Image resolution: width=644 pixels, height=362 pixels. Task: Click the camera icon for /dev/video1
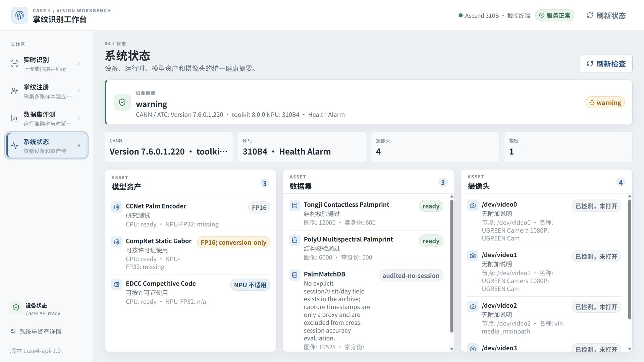[x=473, y=256]
